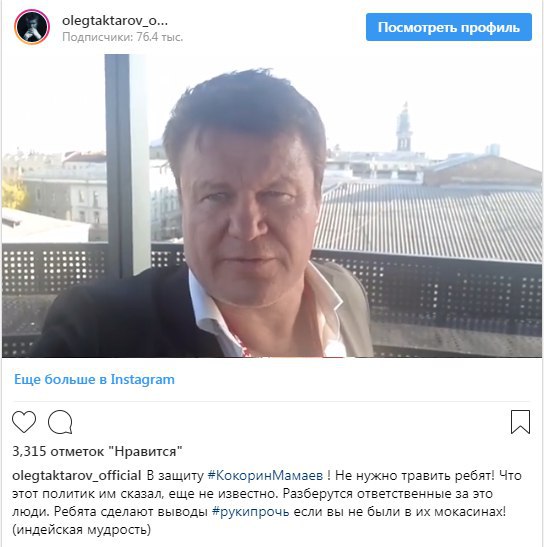Screen dimensions: 544x547
Task: Click olegtaktarov_official username in the caption
Action: (x=76, y=475)
